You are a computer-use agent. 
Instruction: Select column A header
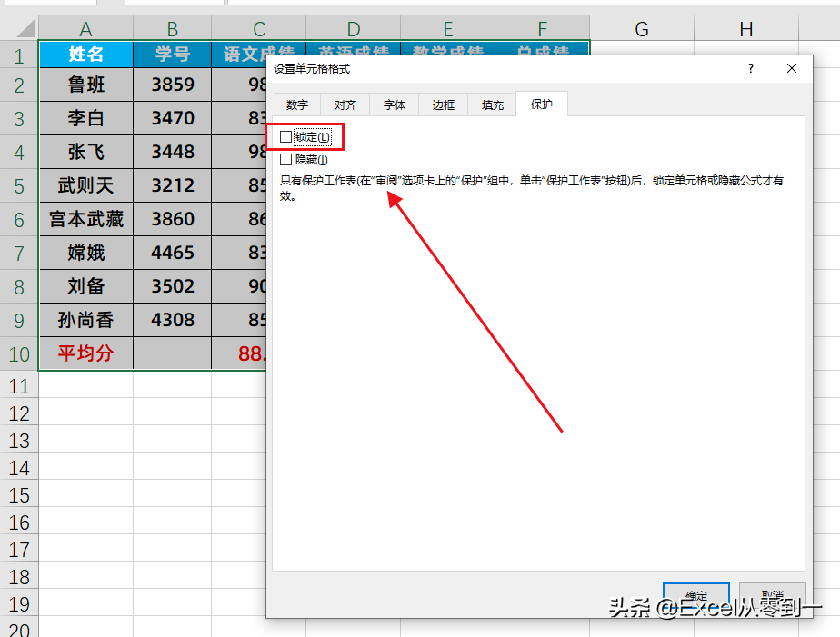click(x=85, y=28)
